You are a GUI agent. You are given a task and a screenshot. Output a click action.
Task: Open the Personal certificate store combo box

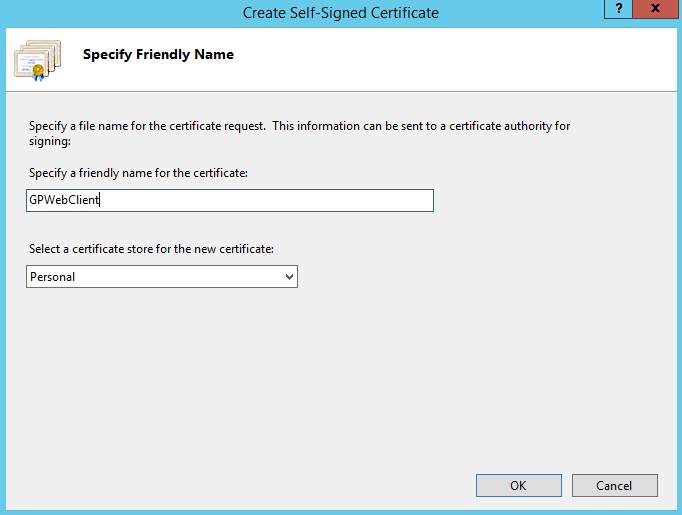pyautogui.click(x=161, y=277)
